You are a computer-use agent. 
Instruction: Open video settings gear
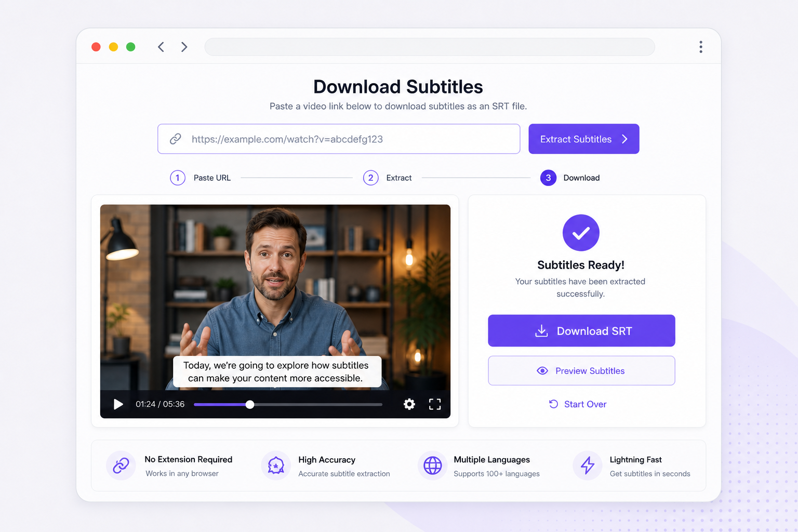coord(409,404)
